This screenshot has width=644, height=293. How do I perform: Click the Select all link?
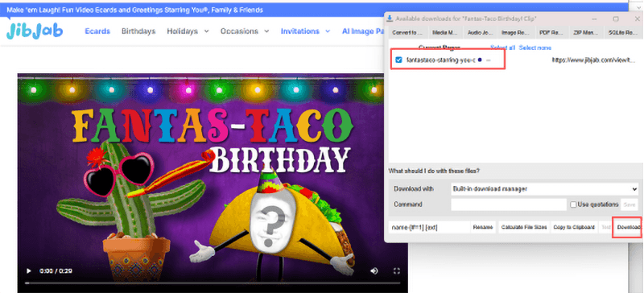[502, 48]
